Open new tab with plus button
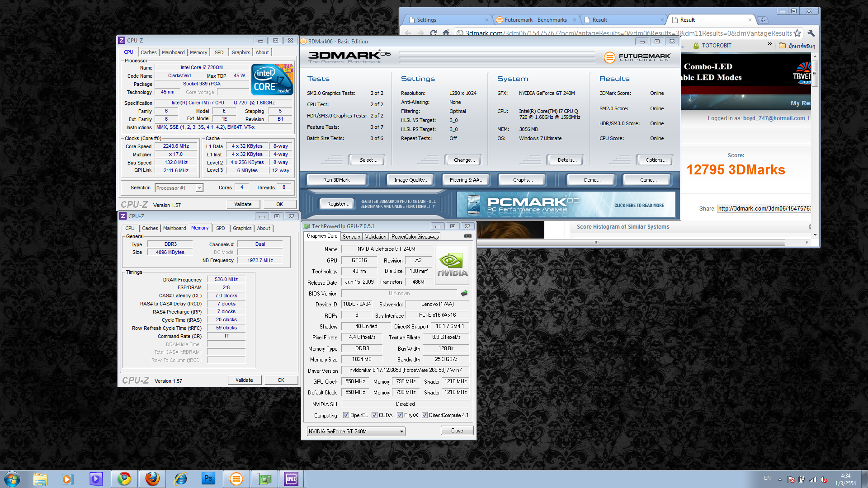Screen dimensions: 868x488 pyautogui.click(x=763, y=20)
